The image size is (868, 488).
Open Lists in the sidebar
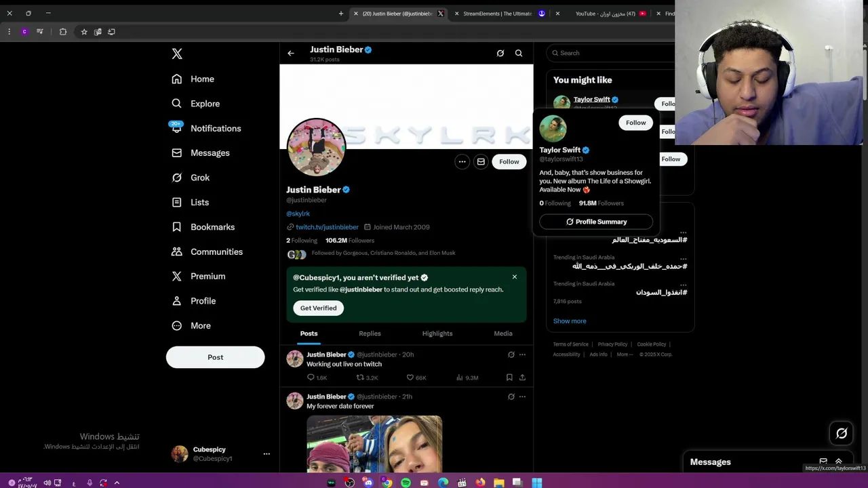(191, 202)
